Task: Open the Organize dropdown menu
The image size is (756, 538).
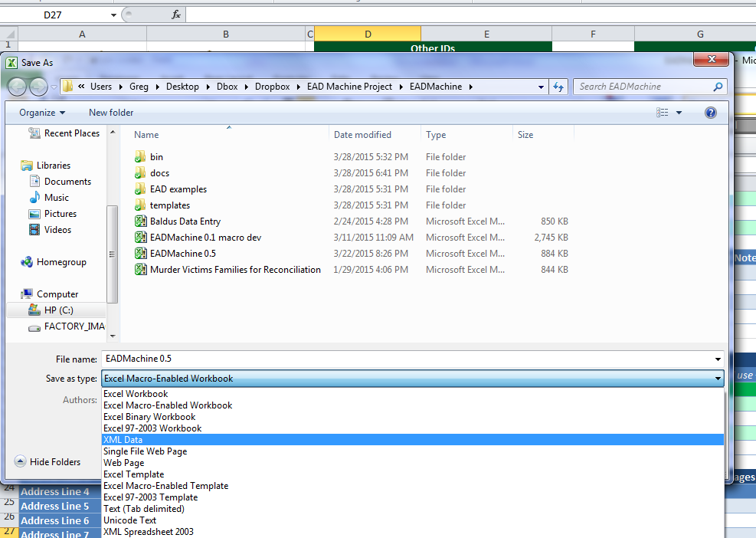Action: (x=42, y=113)
